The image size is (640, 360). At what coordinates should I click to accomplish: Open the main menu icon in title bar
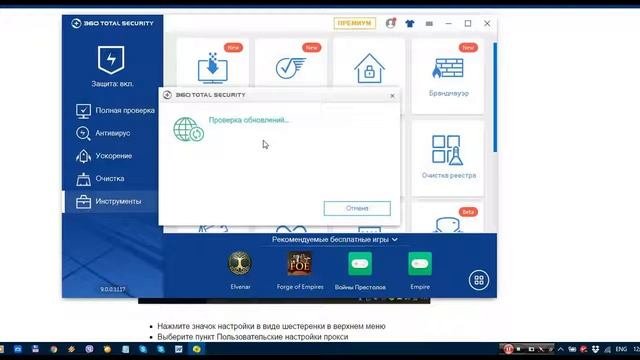coord(429,24)
